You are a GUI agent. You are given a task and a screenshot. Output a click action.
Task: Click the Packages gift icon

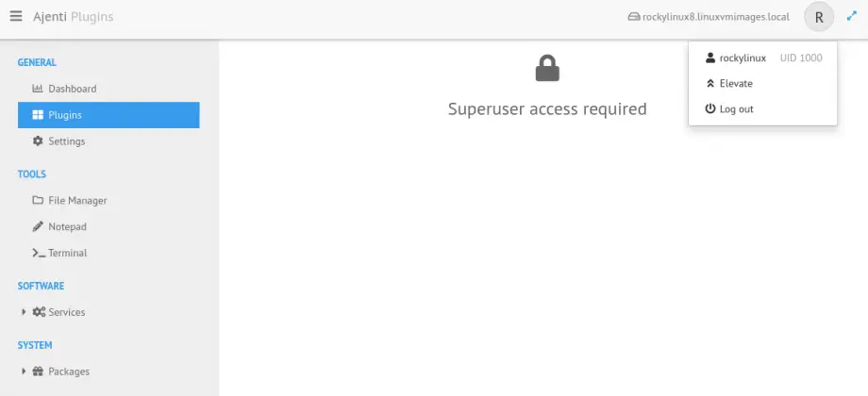point(39,371)
